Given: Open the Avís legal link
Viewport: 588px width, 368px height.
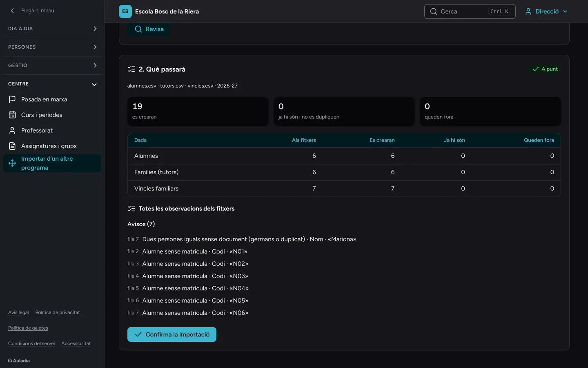Looking at the screenshot, I should 18,312.
